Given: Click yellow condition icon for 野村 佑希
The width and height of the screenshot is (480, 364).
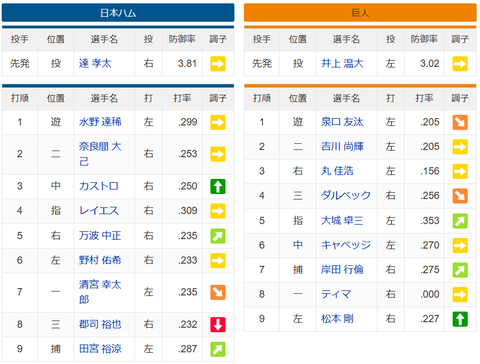Looking at the screenshot, I should tap(218, 261).
